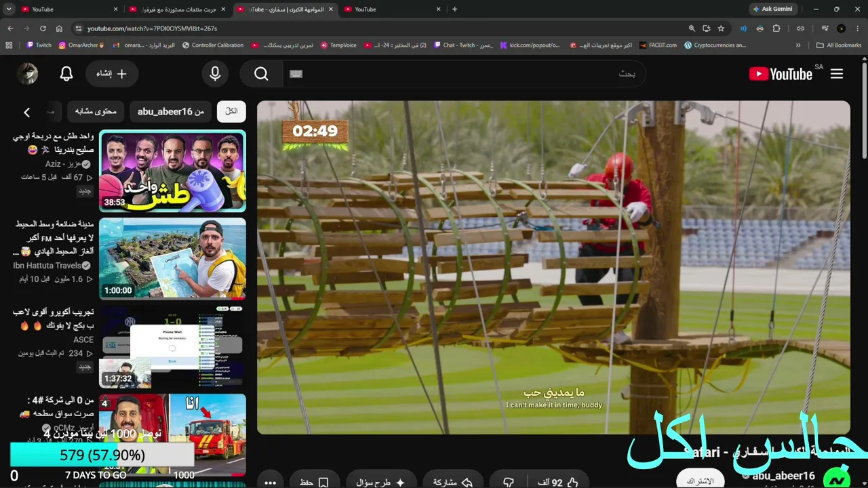Select the 'من abu_abeer16' filter chip

(170, 111)
